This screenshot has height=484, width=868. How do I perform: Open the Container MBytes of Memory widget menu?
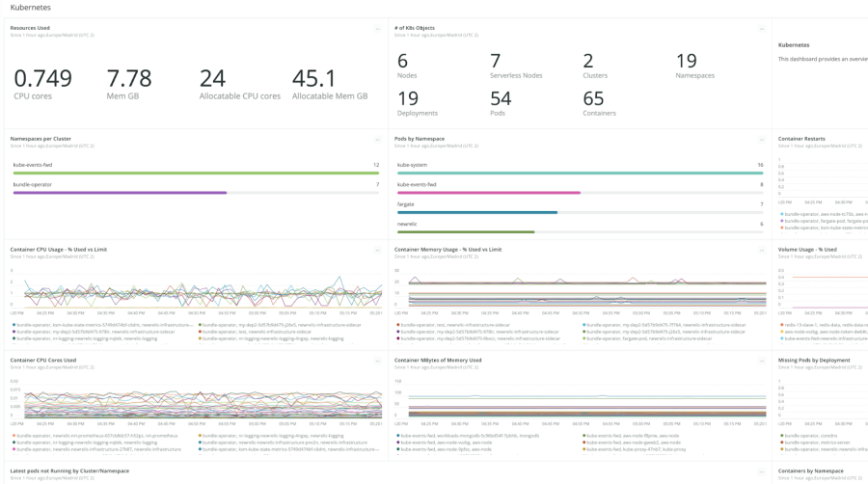762,361
